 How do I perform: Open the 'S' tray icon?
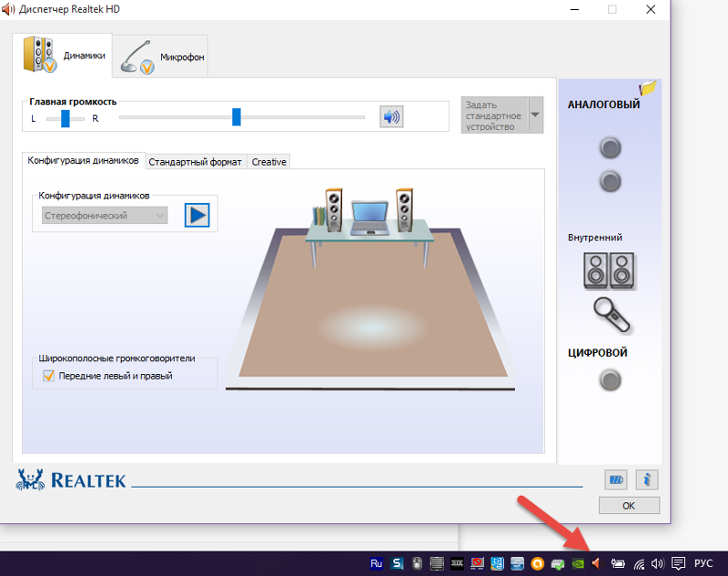(x=397, y=563)
